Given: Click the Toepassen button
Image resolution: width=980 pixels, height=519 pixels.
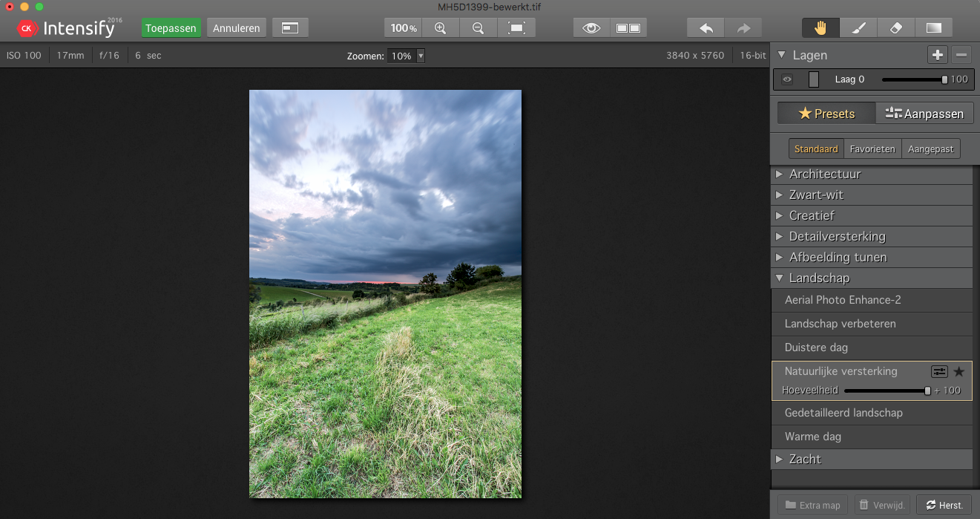Looking at the screenshot, I should 171,28.
